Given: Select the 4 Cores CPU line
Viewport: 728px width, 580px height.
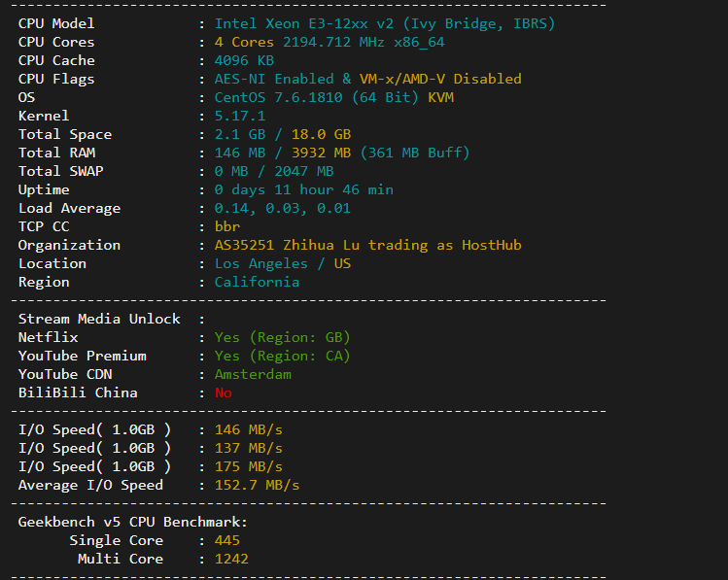Looking at the screenshot, I should (329, 42).
